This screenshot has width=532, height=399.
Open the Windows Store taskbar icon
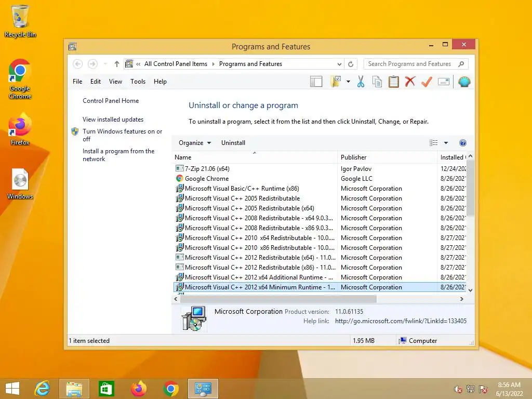[x=106, y=389]
